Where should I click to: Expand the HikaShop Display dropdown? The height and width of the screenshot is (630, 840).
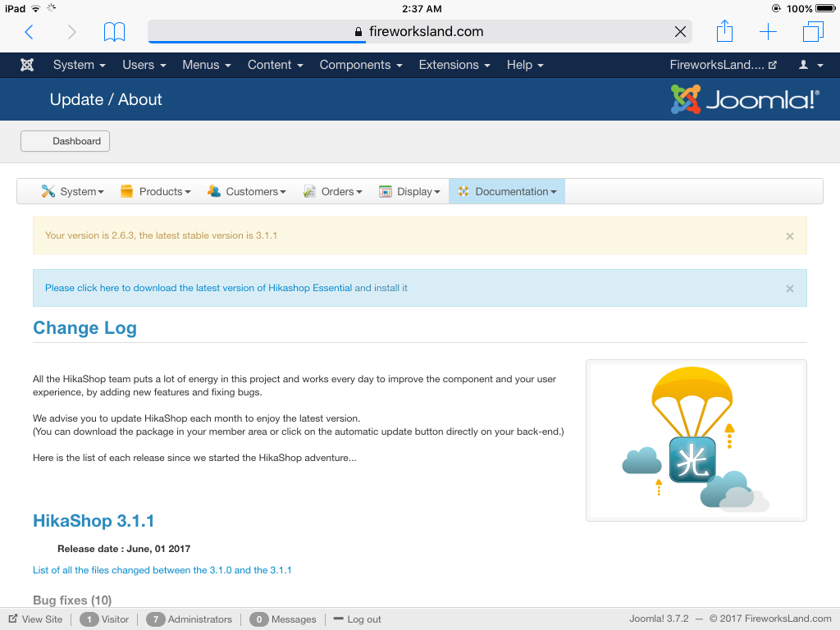[x=409, y=191]
